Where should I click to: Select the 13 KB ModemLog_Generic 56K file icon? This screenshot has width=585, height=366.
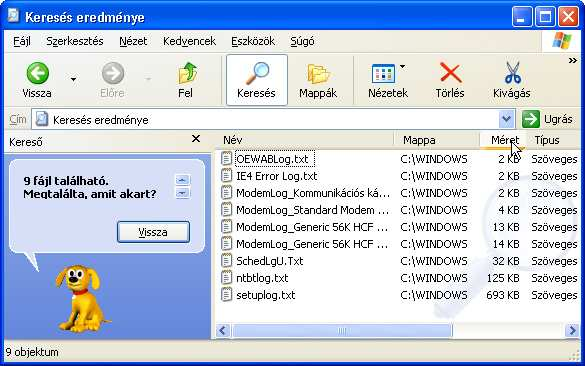[226, 227]
